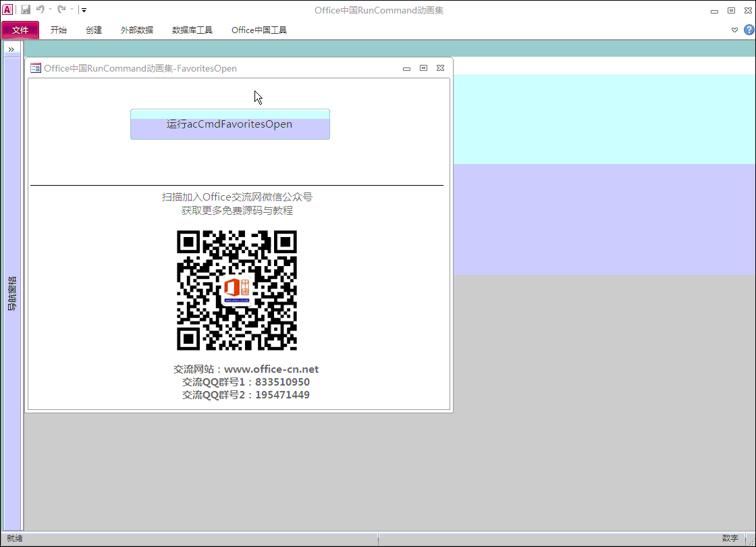The image size is (756, 547).
Task: Open Access Help question mark icon
Action: click(749, 30)
